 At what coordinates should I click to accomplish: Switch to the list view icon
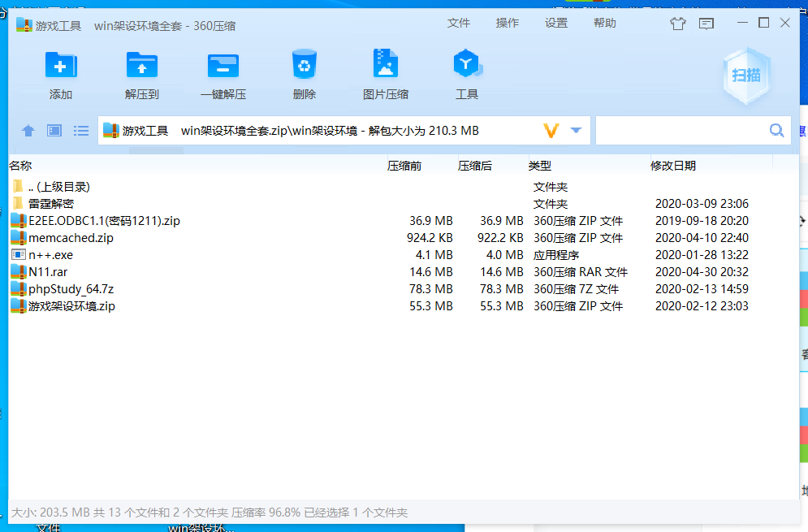81,131
